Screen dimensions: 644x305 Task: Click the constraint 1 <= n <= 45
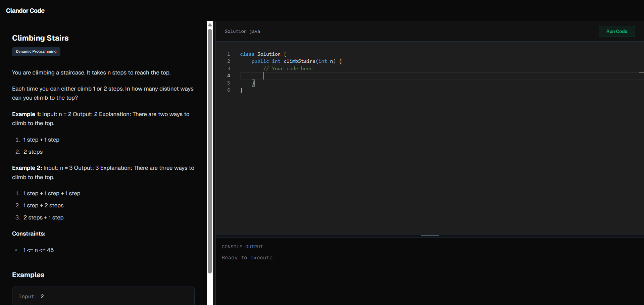(x=38, y=250)
